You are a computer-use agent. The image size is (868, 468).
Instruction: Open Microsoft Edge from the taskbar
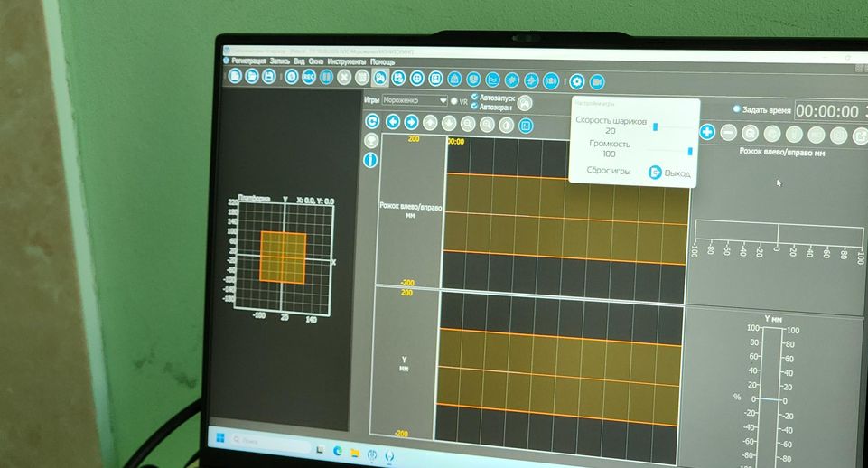(x=337, y=451)
